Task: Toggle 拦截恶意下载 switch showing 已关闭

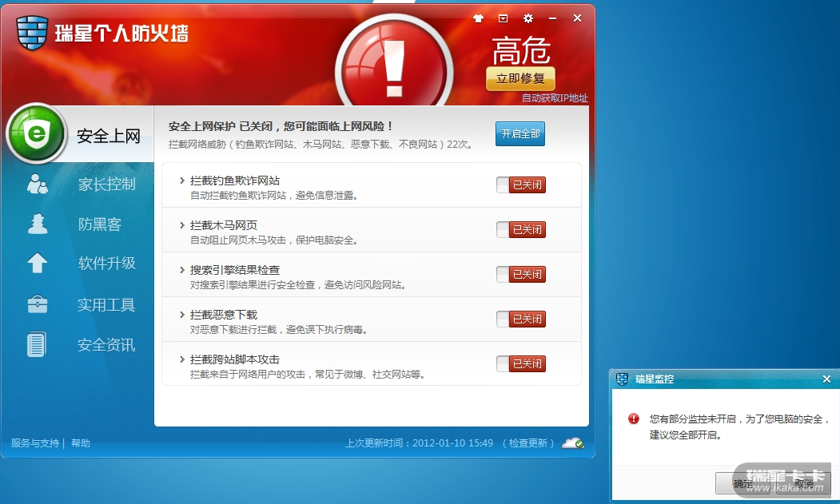Action: point(521,319)
